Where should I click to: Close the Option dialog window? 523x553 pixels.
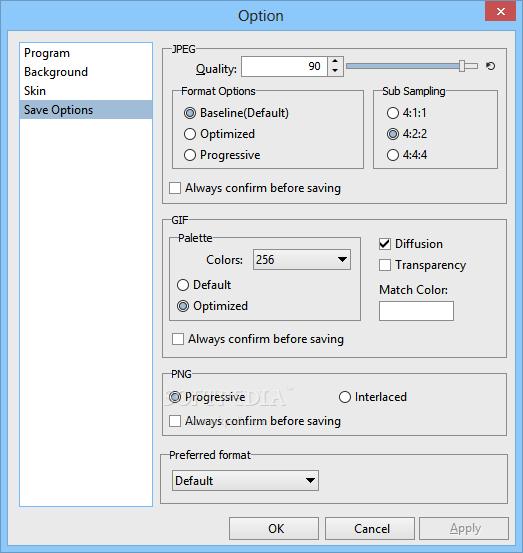500,12
